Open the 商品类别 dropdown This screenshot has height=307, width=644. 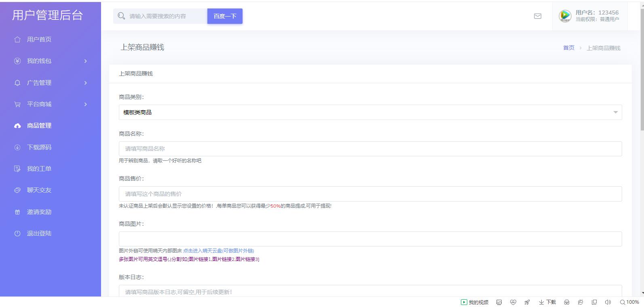coord(370,112)
